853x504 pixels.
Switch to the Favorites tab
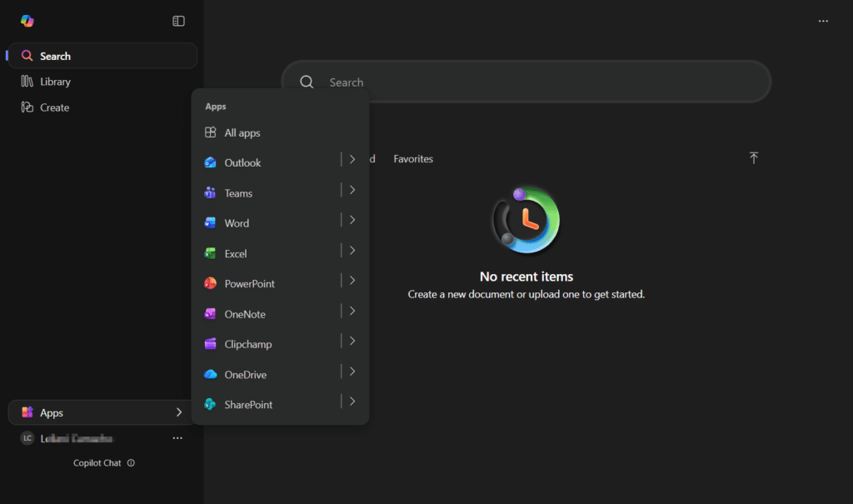pyautogui.click(x=413, y=159)
